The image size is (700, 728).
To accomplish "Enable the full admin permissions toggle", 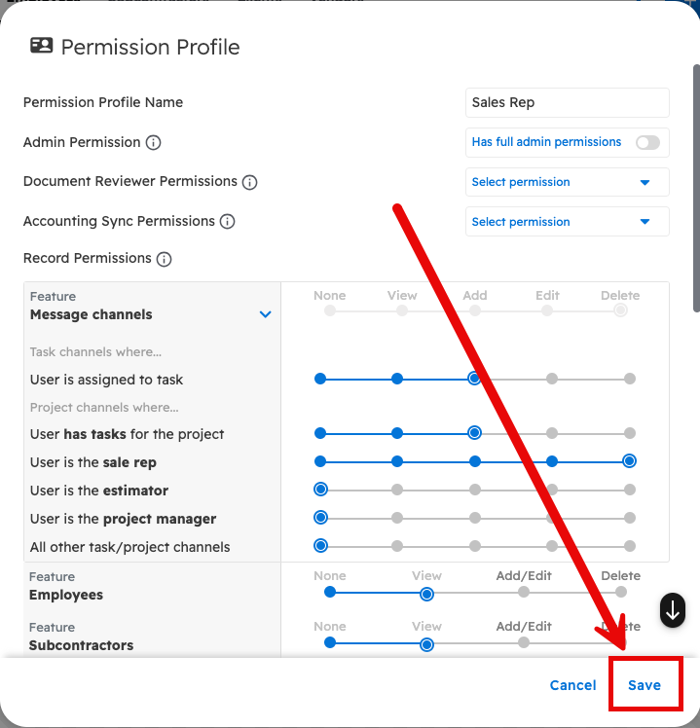I will point(647,142).
